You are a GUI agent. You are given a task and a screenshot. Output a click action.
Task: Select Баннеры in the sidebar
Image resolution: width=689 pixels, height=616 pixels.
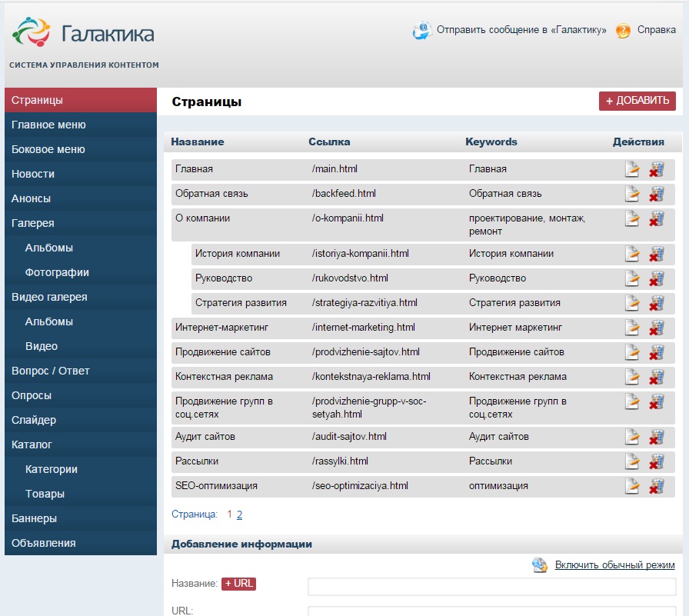point(81,518)
